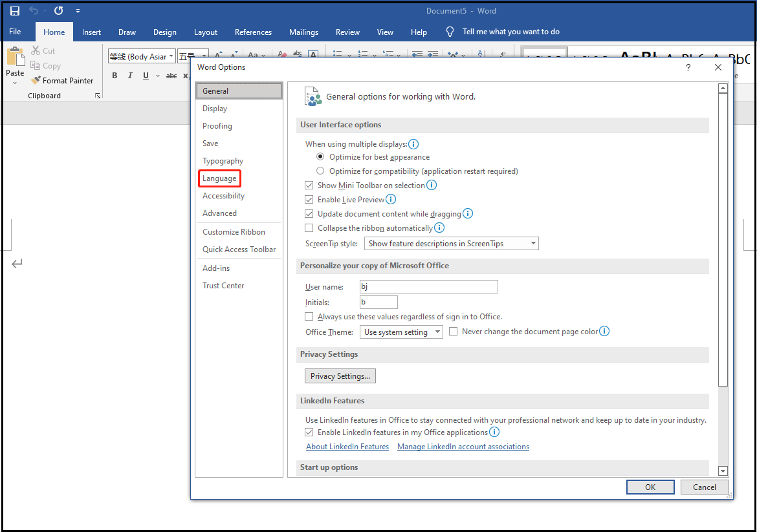Open the About LinkedIn Features link
757x532 pixels.
(x=347, y=447)
